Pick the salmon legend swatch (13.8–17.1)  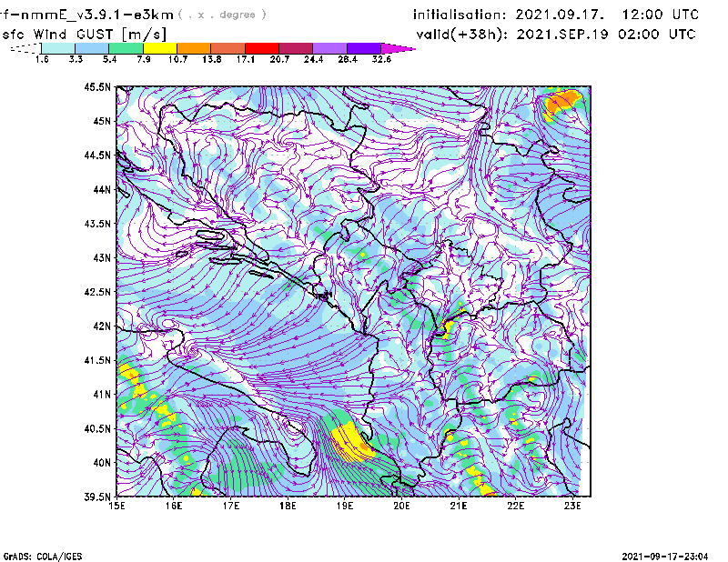click(x=228, y=48)
